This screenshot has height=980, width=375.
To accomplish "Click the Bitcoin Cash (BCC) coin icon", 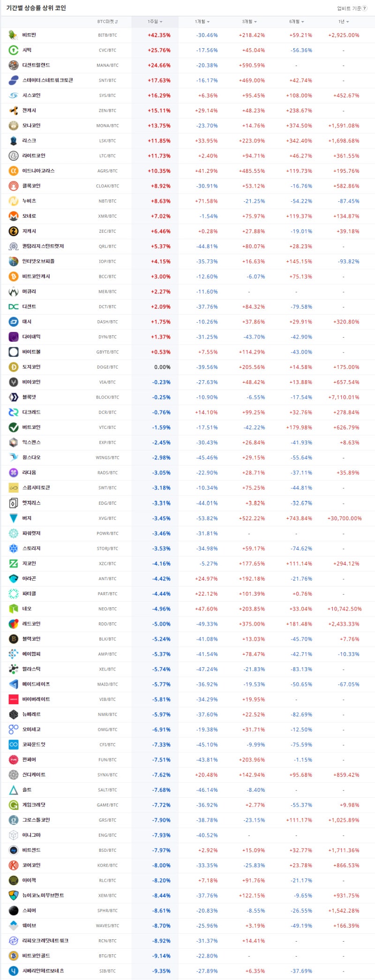I will pyautogui.click(x=14, y=277).
